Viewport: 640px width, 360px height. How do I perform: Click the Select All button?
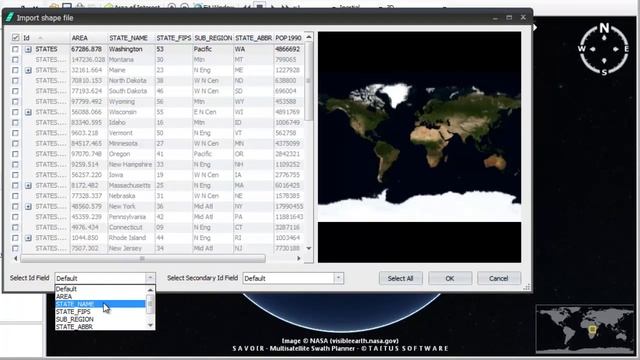click(400, 278)
